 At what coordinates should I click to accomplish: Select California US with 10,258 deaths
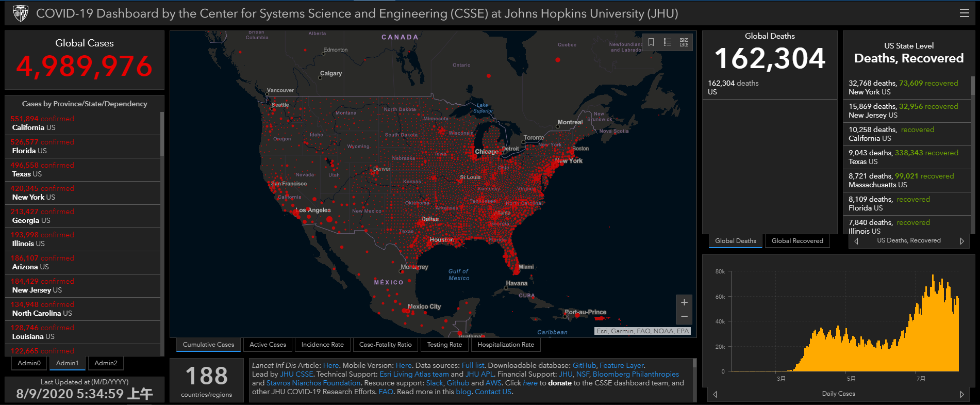click(907, 134)
